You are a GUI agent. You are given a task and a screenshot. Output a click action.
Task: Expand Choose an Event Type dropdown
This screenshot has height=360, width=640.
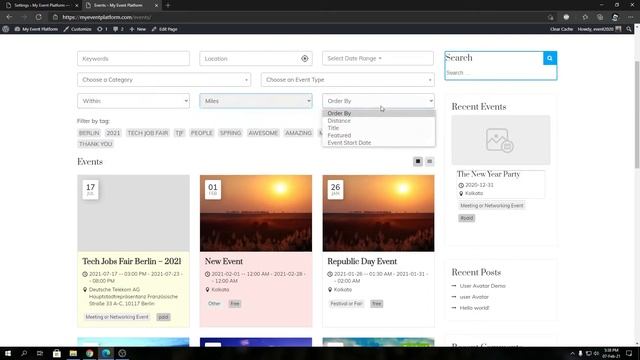coord(348,80)
